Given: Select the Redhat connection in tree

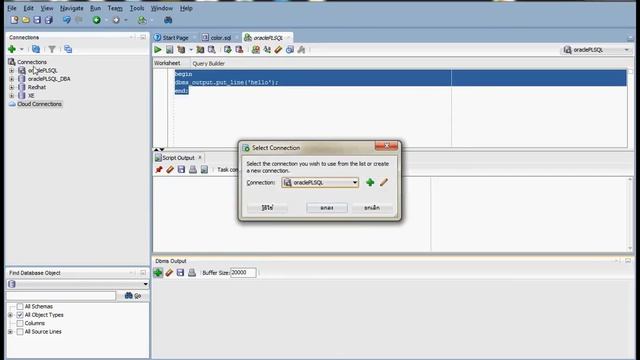Looking at the screenshot, I should 37,87.
